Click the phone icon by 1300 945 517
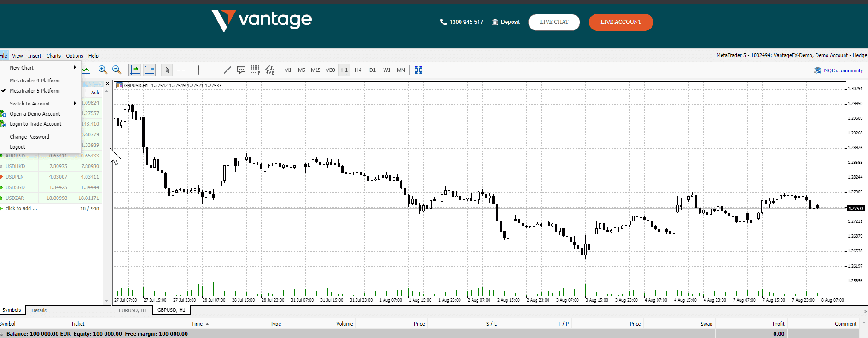The image size is (868, 338). click(x=443, y=22)
